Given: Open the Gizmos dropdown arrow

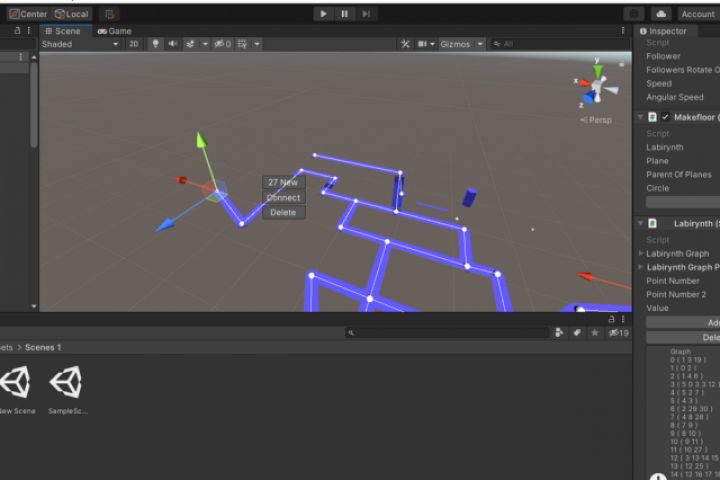Looking at the screenshot, I should click(480, 44).
